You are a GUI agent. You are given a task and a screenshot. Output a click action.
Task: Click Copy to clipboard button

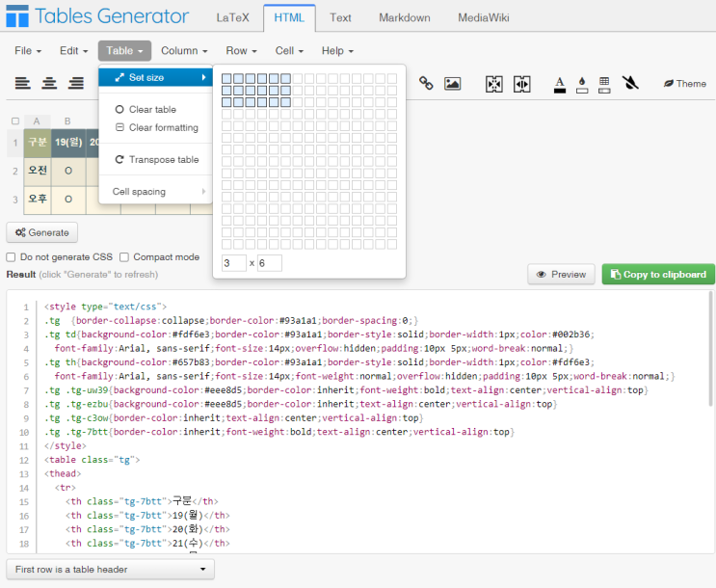(658, 274)
